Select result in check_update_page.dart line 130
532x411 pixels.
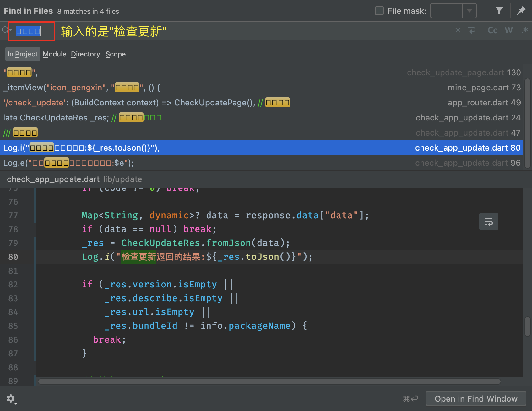[x=262, y=72]
